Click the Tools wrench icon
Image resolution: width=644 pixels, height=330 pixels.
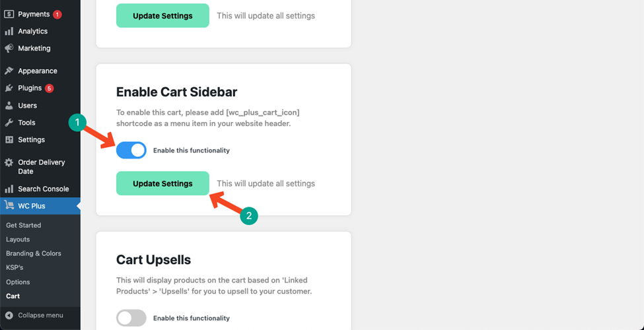tap(9, 123)
